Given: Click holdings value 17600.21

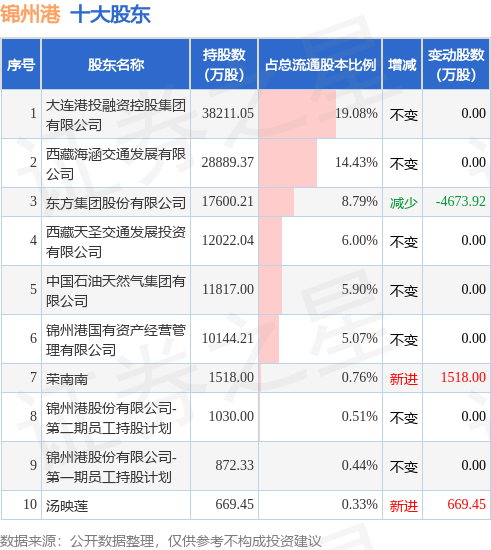Looking at the screenshot, I should point(228,201).
